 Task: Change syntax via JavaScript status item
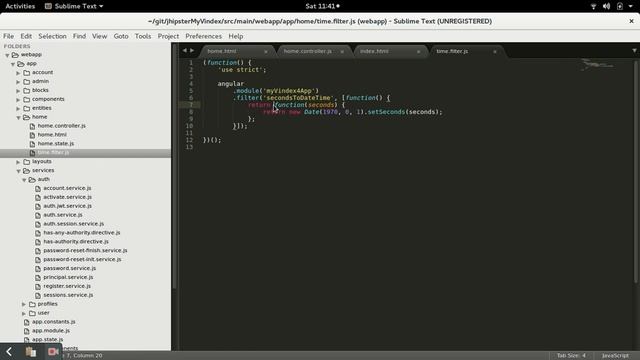(x=615, y=356)
